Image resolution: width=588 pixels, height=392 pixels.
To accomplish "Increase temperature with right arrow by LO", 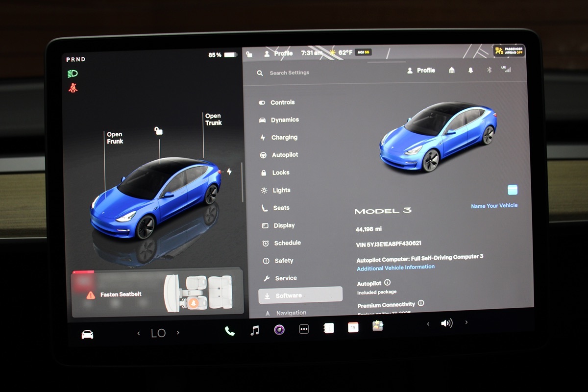I will coord(178,333).
